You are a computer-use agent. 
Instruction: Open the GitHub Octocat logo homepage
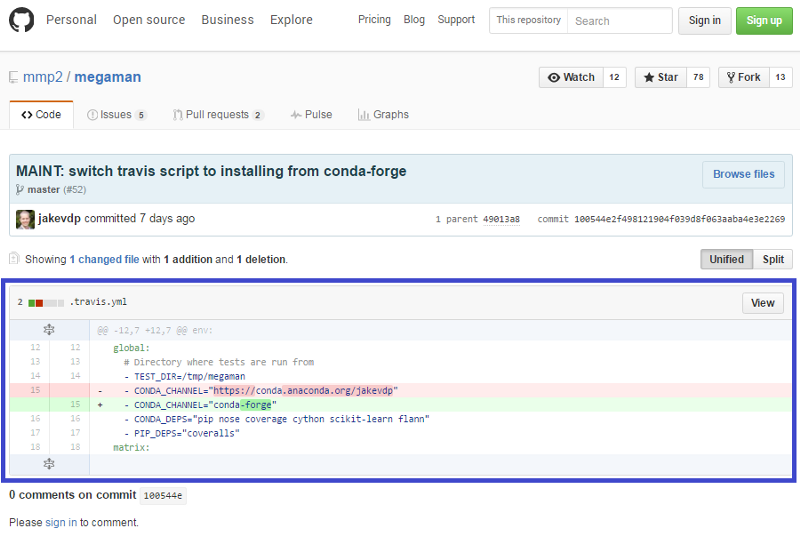click(x=21, y=20)
